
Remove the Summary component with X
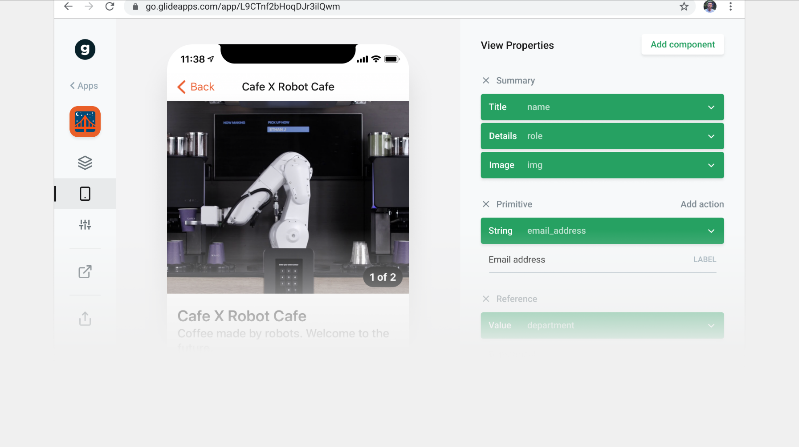[x=486, y=81]
